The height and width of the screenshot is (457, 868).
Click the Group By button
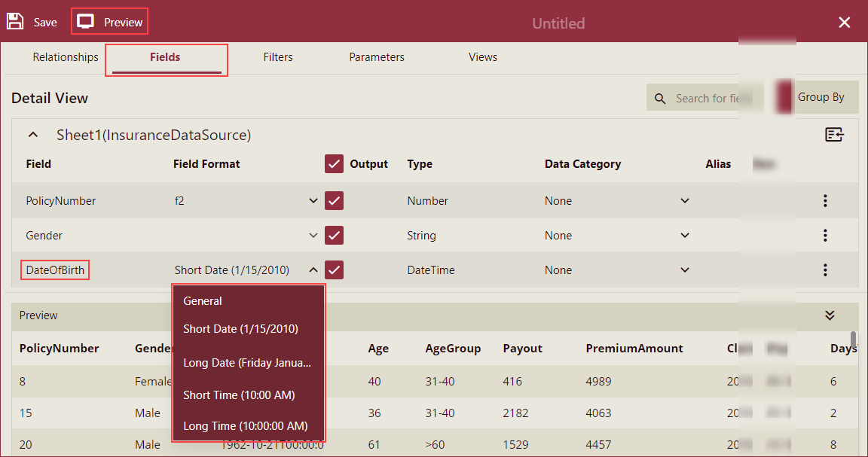click(824, 97)
